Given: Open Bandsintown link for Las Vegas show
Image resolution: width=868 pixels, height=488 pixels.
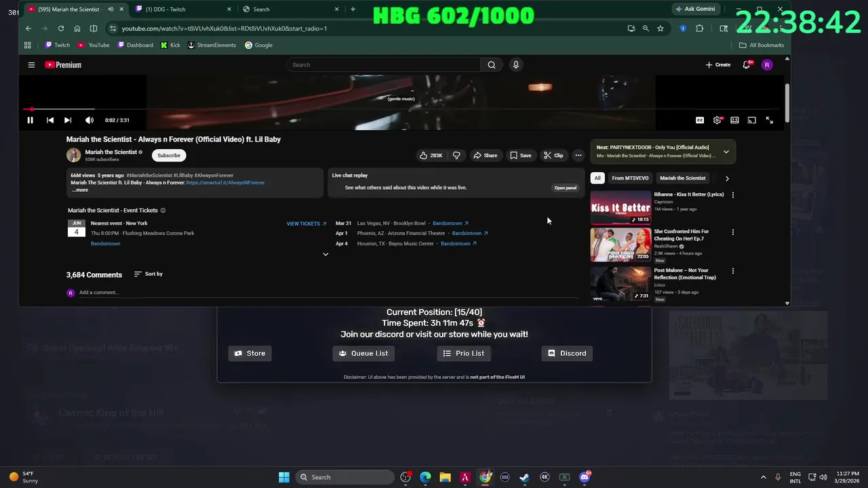Looking at the screenshot, I should (x=450, y=223).
